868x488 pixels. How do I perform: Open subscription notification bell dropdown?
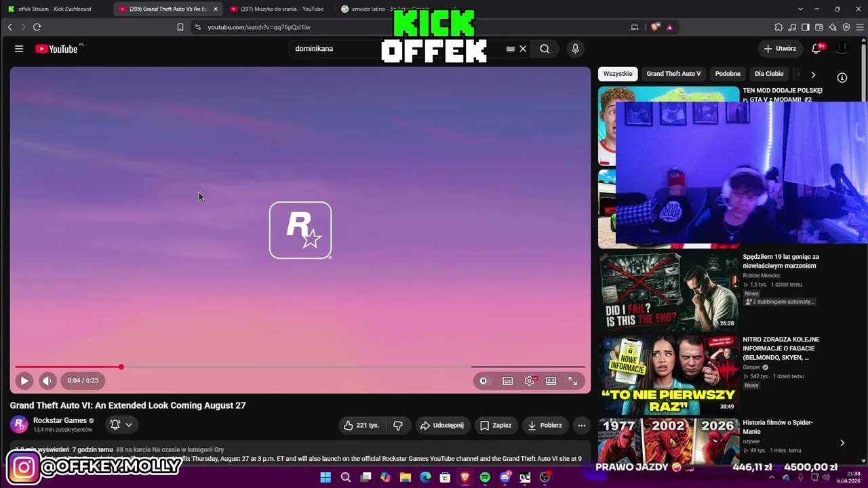point(121,425)
